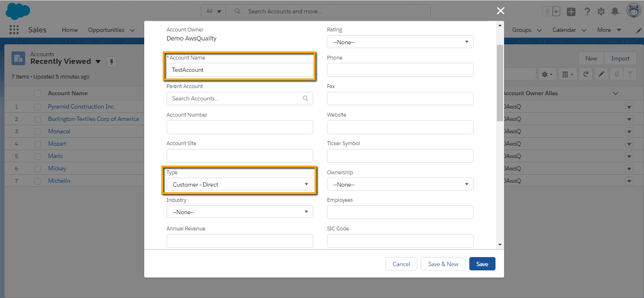Open the Industry picklist
This screenshot has height=298, width=644.
[239, 212]
